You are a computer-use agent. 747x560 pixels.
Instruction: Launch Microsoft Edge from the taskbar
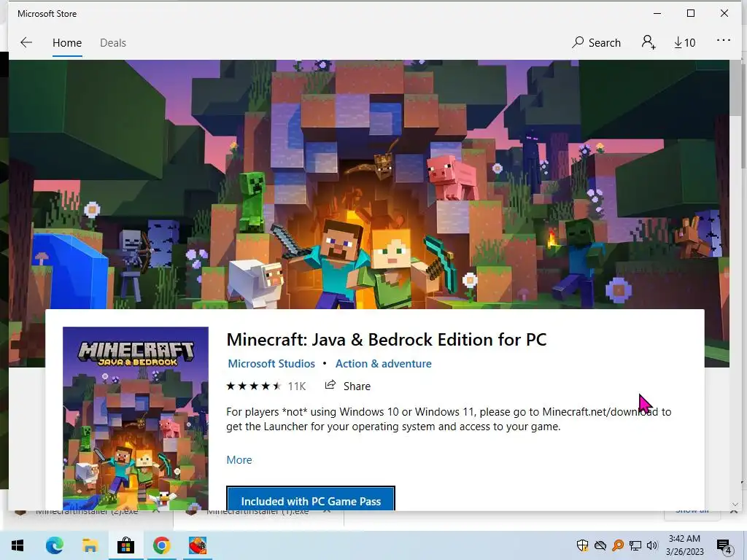(54, 545)
